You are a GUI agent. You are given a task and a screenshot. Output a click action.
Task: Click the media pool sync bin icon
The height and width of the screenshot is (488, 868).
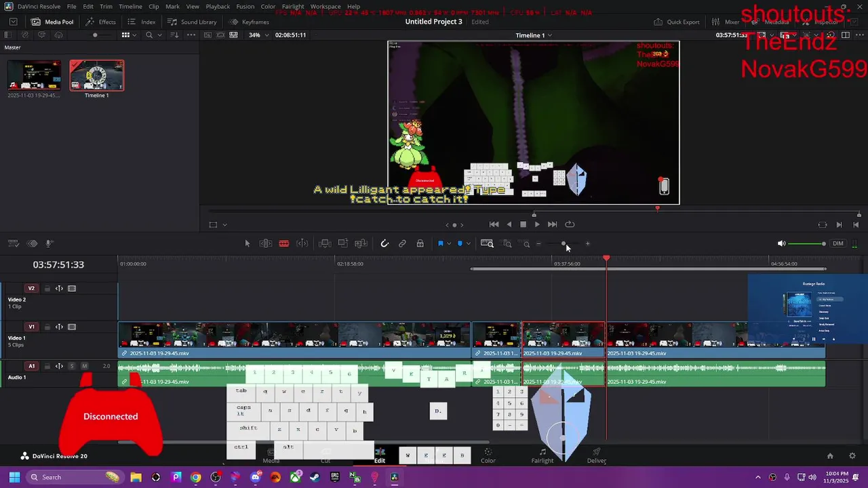point(25,35)
